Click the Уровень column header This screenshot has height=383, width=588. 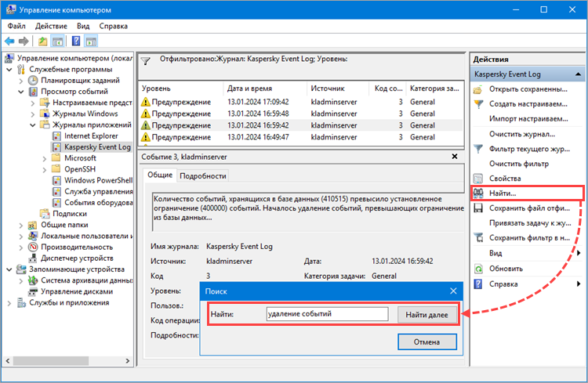tap(181, 89)
